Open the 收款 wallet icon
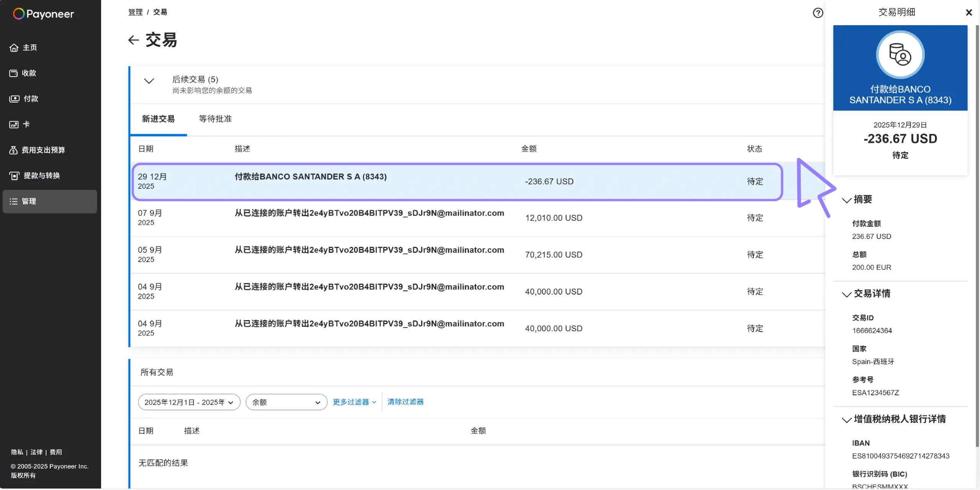 click(13, 73)
